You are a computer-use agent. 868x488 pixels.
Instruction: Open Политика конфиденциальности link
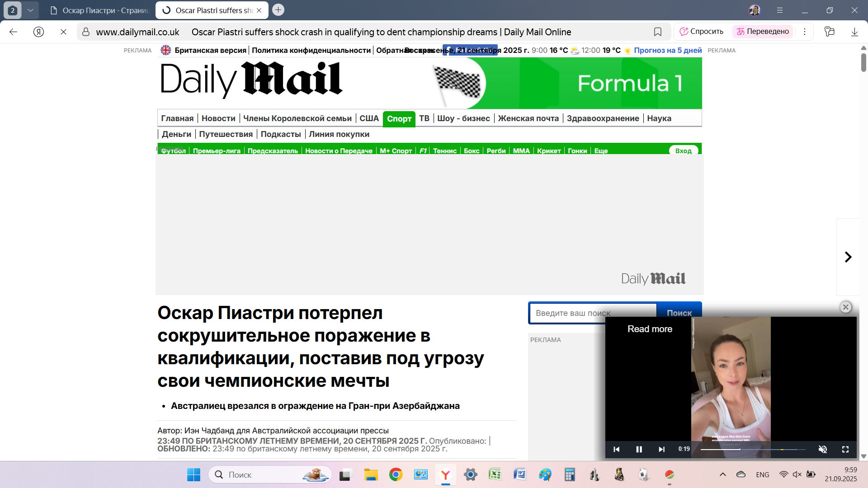pos(311,50)
